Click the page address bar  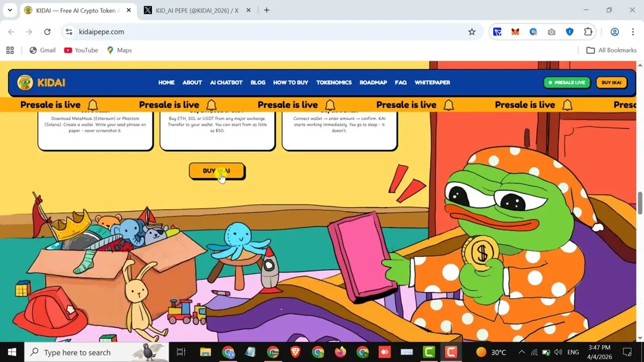215,32
